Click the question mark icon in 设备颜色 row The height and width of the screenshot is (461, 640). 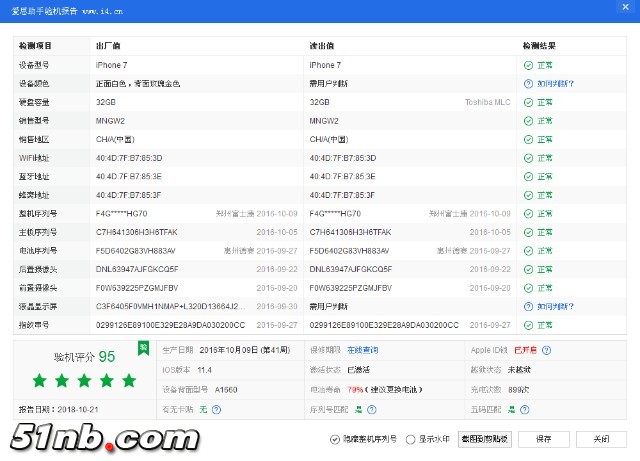click(528, 84)
